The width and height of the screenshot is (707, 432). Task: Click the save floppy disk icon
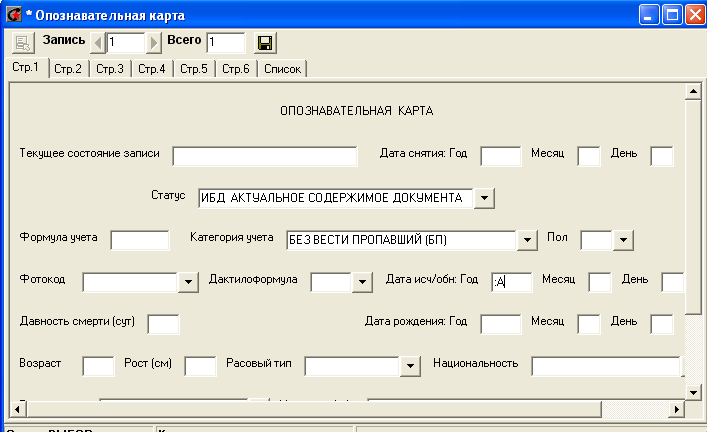(x=265, y=43)
